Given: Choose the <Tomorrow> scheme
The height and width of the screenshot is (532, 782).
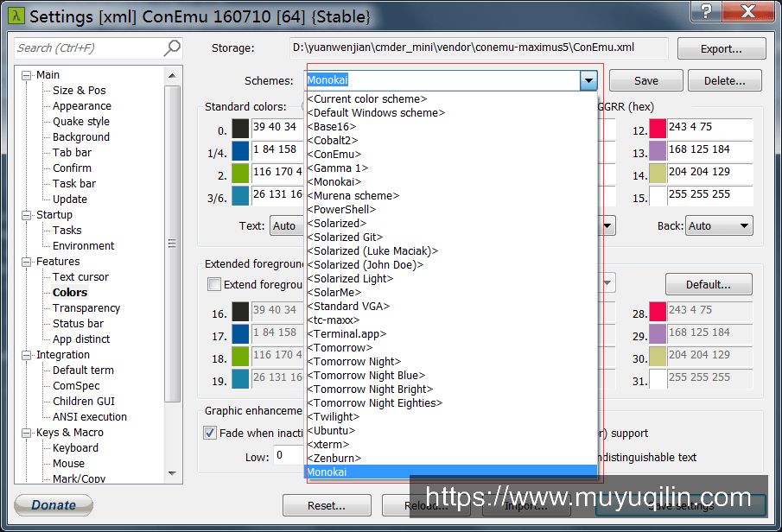Looking at the screenshot, I should point(340,347).
